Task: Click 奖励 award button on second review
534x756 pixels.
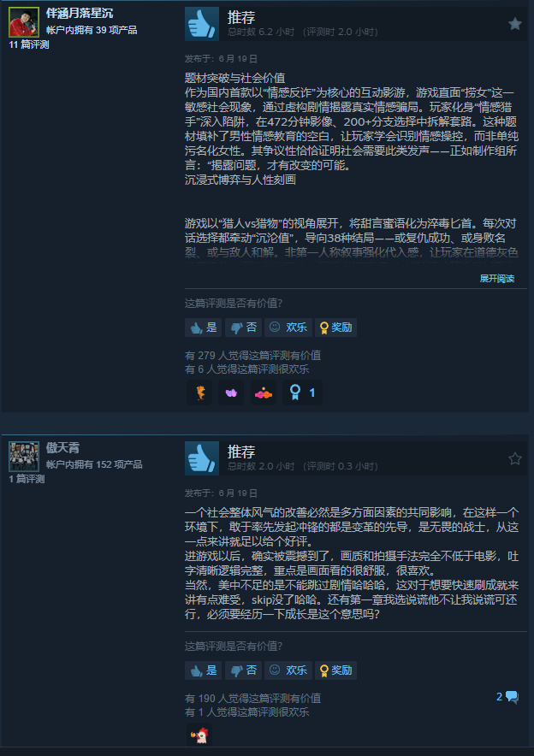Action: [335, 670]
